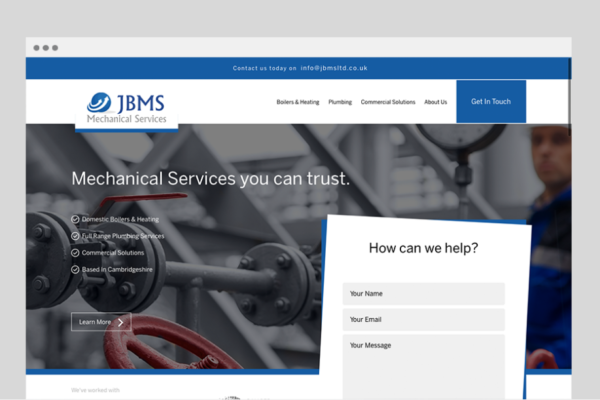
Task: Click checkmark icon beside Commercial Solutions
Action: 75,253
